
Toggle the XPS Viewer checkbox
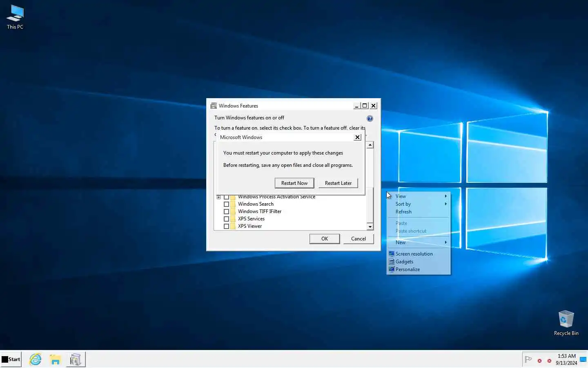point(226,226)
